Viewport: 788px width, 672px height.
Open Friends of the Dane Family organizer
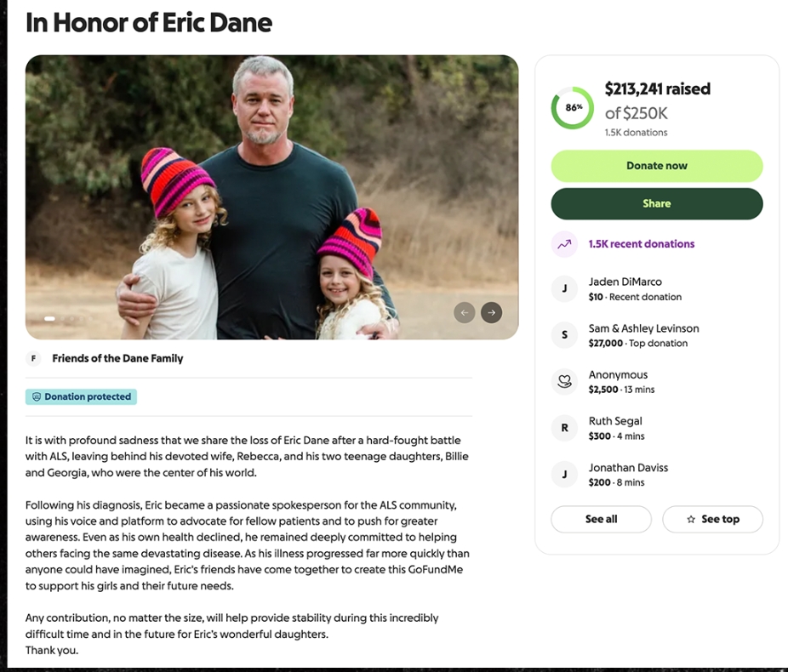pos(117,359)
